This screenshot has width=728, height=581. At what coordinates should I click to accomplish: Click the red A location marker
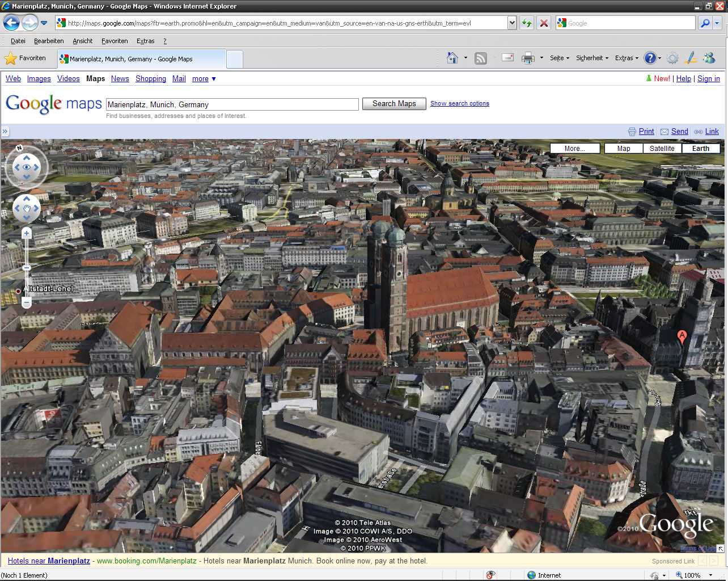pyautogui.click(x=682, y=338)
